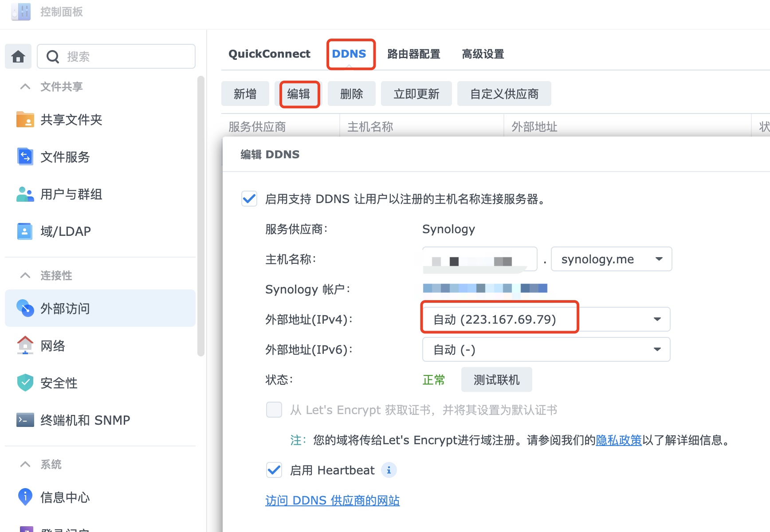Click the 搜索 search input field
Image resolution: width=770 pixels, height=532 pixels.
coord(116,56)
